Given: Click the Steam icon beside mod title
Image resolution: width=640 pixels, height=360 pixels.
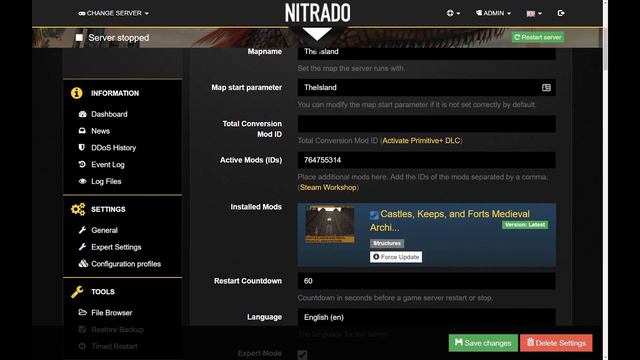Looking at the screenshot, I should coord(374,215).
